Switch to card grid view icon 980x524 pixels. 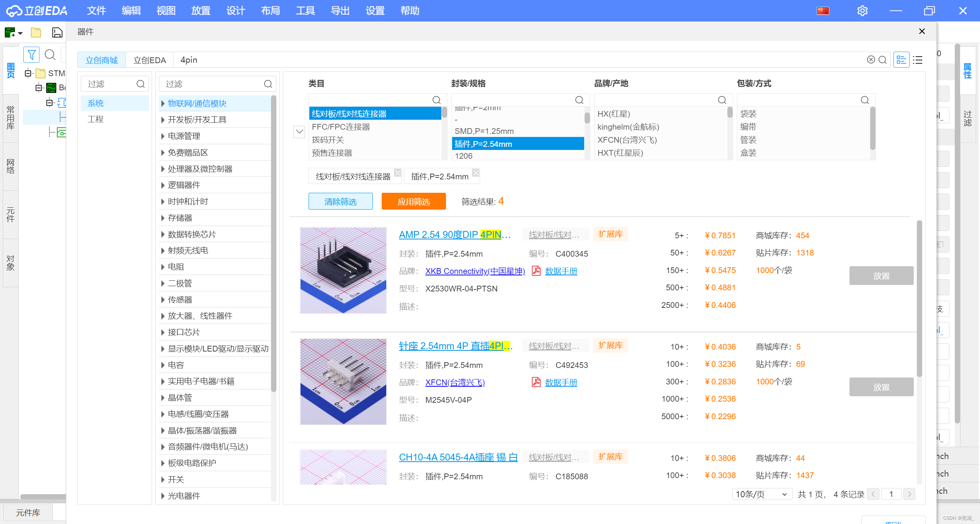point(901,60)
